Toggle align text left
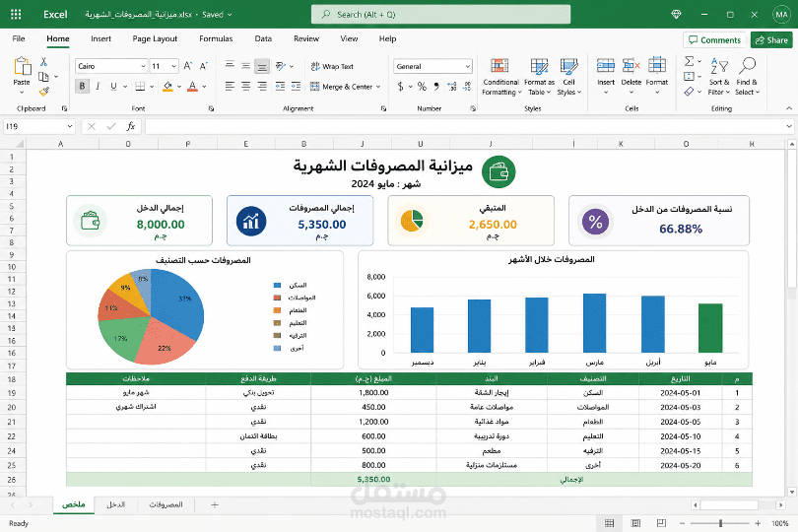Screen dimensions: 798x532 pos(230,87)
